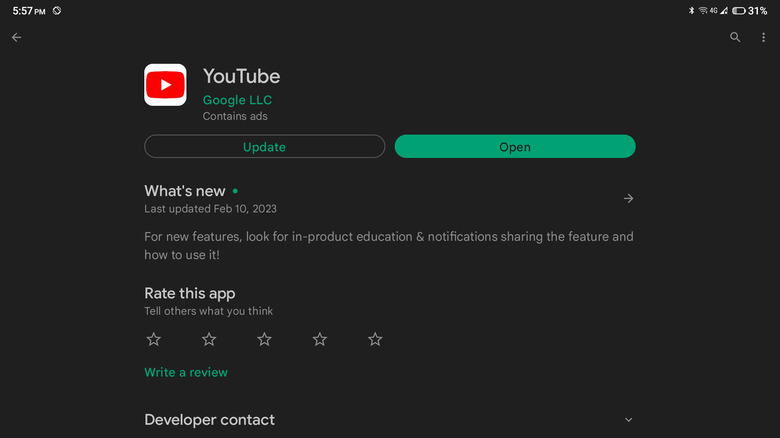Tap the Bluetooth status icon
780x438 pixels.
click(691, 10)
